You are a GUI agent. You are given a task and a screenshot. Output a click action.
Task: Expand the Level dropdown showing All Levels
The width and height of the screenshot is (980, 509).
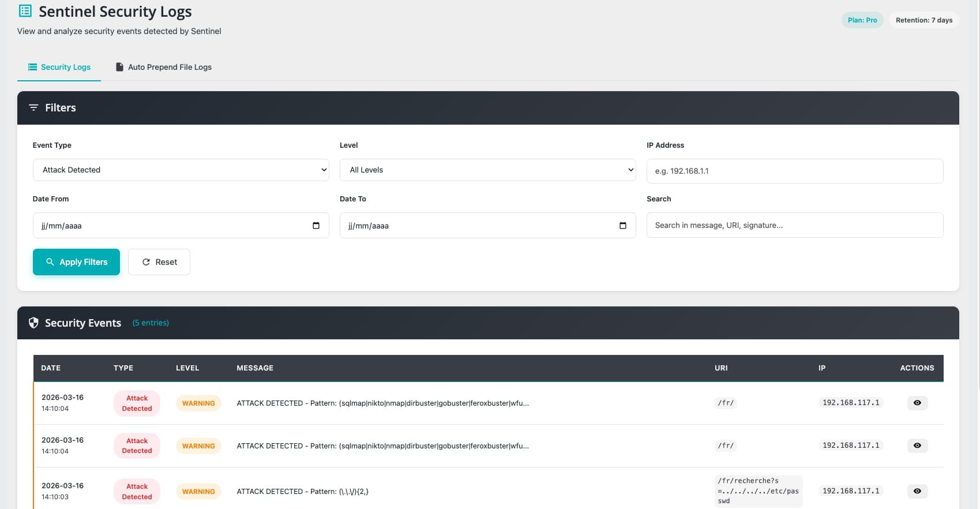(x=487, y=170)
